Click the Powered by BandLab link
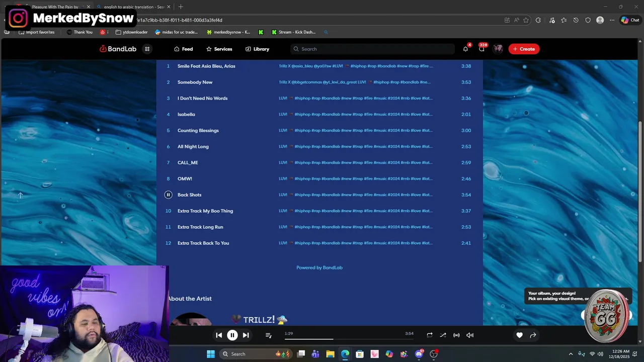 tap(319, 267)
